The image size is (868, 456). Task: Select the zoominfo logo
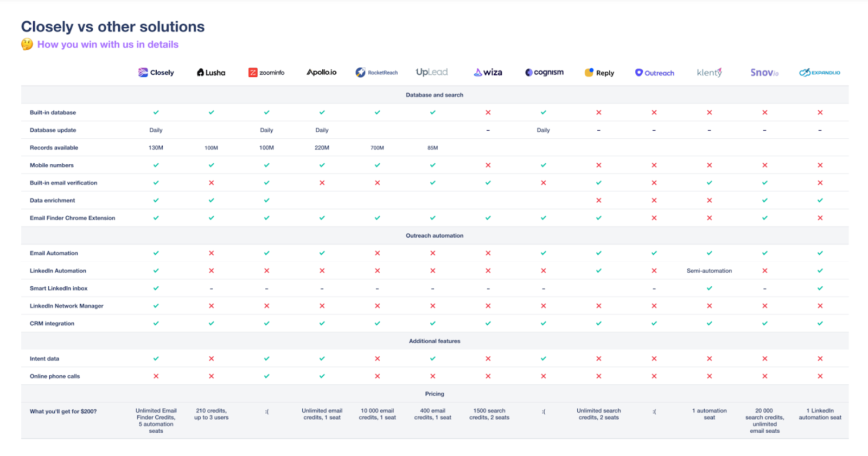(266, 73)
